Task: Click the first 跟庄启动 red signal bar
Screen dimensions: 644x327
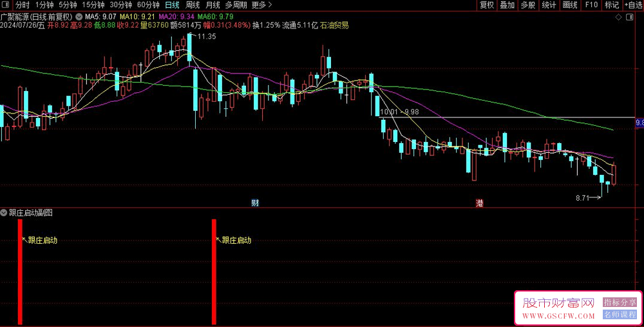Action: click(20, 272)
